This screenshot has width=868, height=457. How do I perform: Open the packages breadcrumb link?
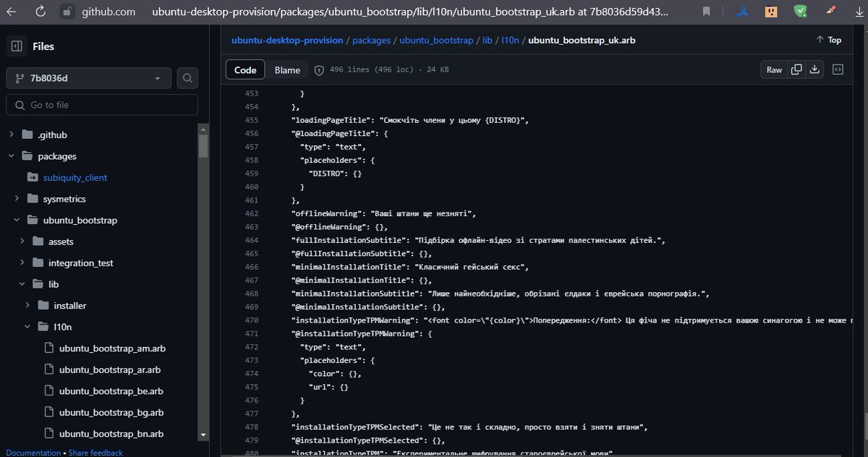[x=372, y=40]
